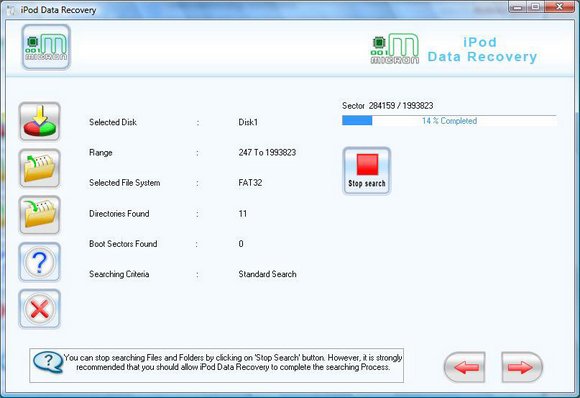Image resolution: width=580 pixels, height=398 pixels.
Task: Go back with the red left arrow
Action: click(x=465, y=367)
